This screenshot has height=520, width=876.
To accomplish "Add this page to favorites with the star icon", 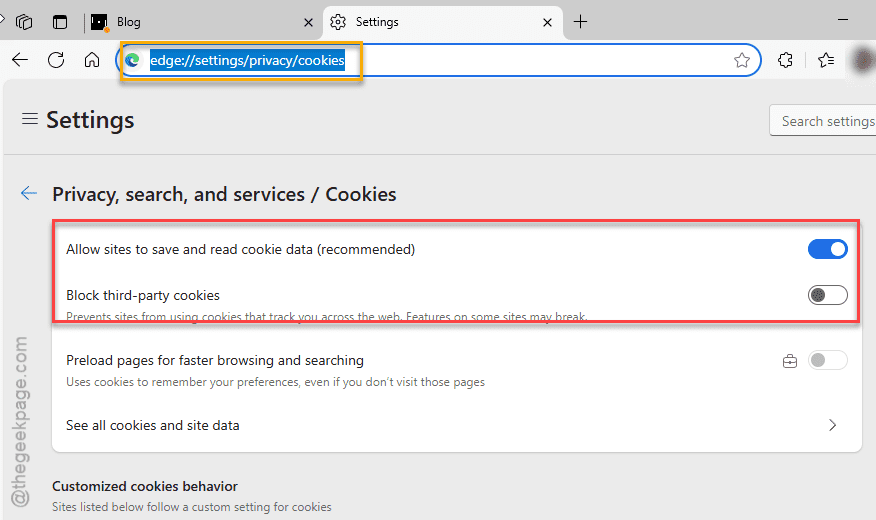I will point(742,60).
